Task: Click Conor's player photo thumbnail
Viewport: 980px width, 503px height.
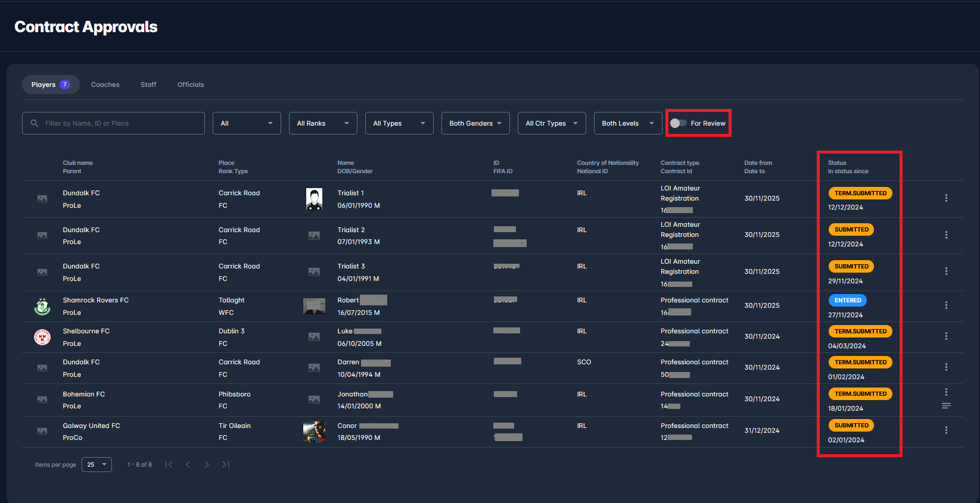Action: click(x=314, y=432)
